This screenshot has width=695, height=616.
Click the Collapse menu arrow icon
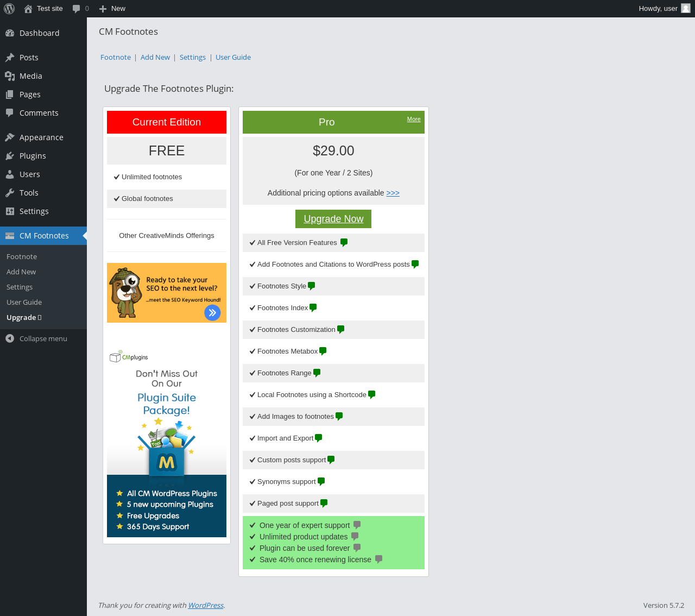10,338
